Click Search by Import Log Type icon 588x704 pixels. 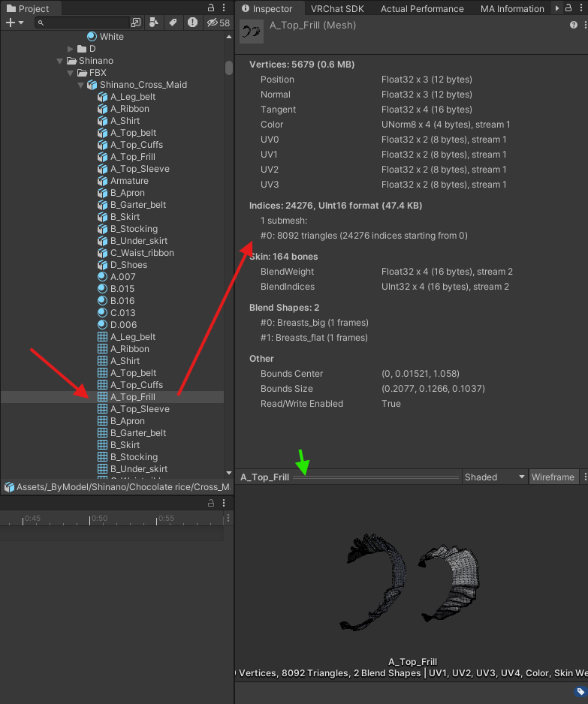[192, 23]
